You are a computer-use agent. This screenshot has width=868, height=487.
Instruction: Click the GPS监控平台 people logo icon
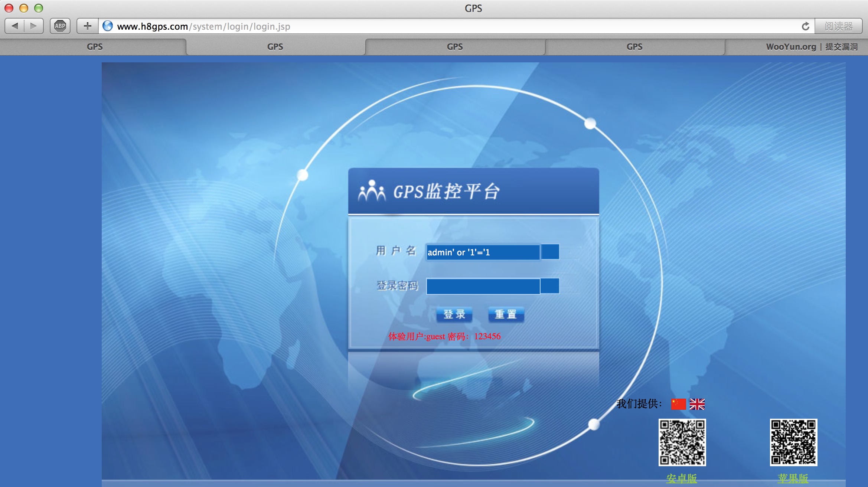(x=372, y=191)
